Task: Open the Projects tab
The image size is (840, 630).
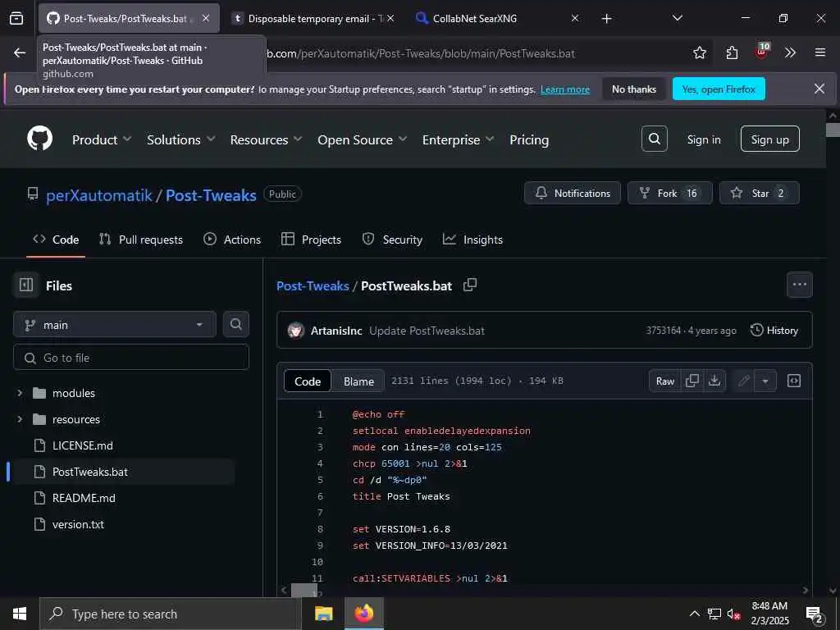Action: [311, 240]
